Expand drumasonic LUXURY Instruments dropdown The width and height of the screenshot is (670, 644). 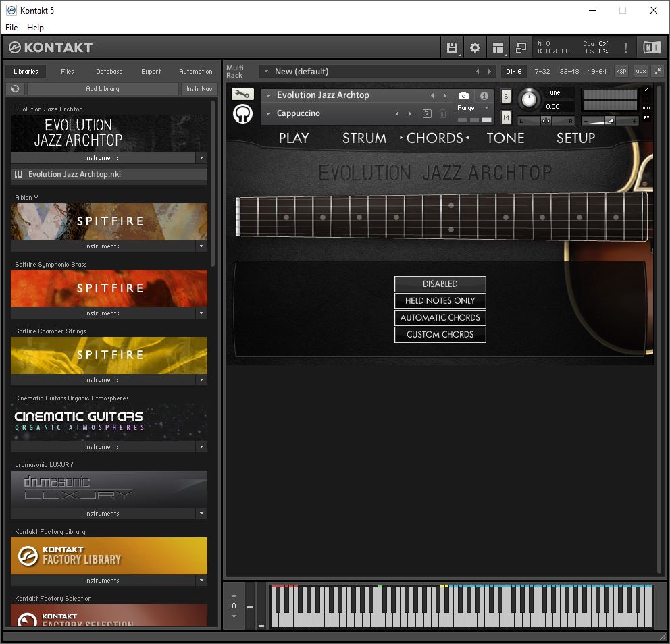point(202,513)
